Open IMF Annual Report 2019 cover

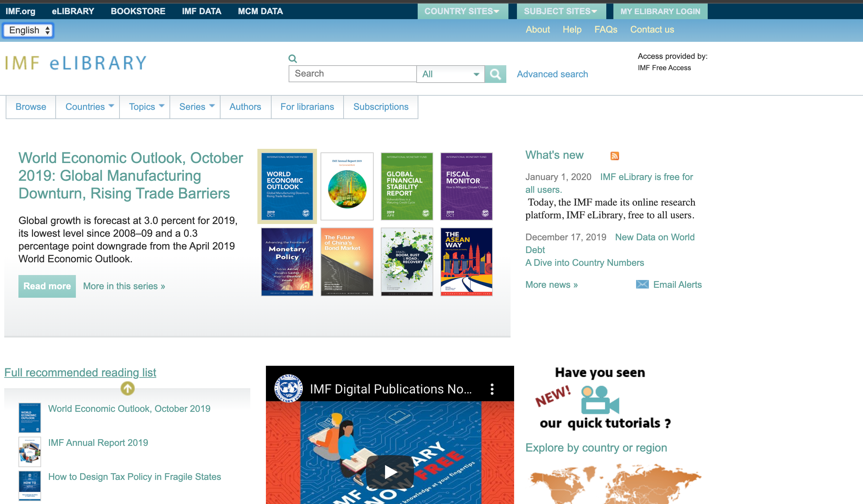(x=347, y=186)
